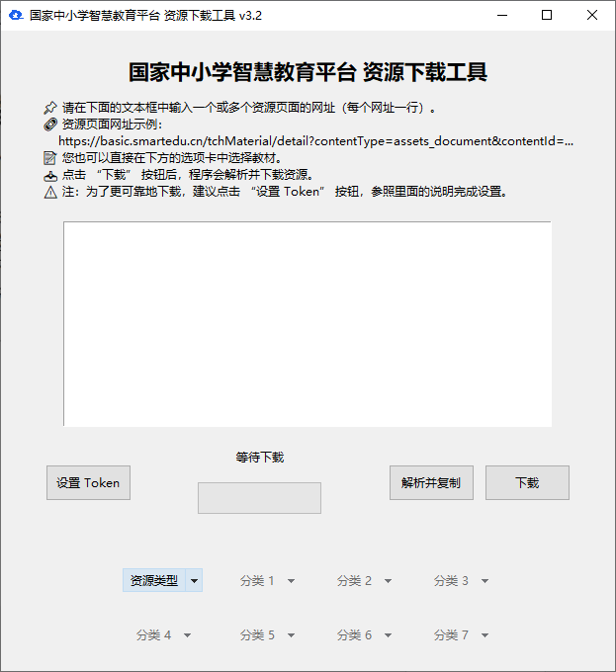Click the pushpin icon beside input instructions
The height and width of the screenshot is (672, 616).
tap(50, 108)
